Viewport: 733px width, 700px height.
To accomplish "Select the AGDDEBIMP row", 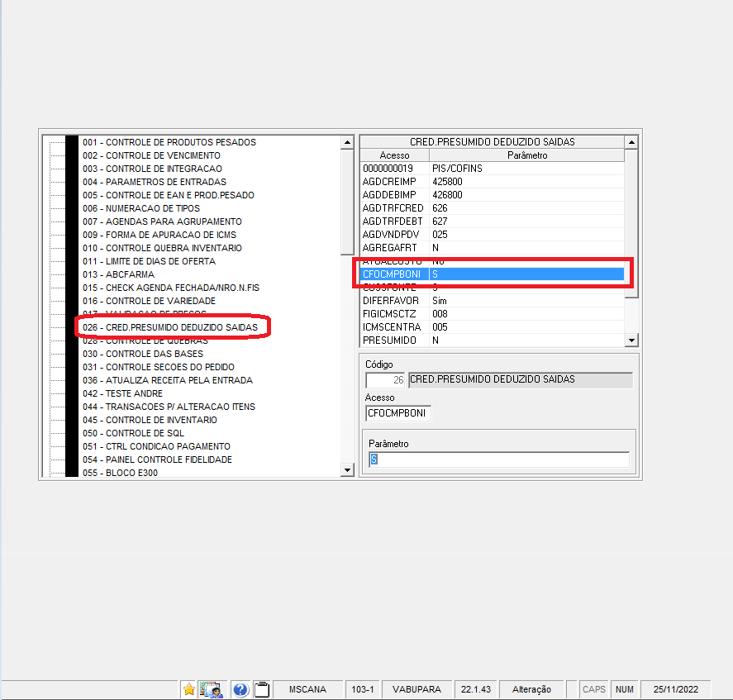I will tap(493, 195).
